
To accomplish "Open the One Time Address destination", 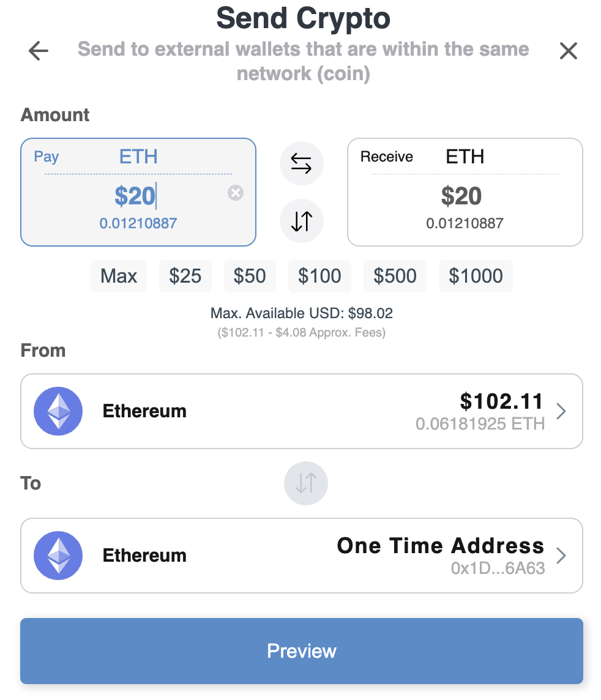I will pos(301,556).
